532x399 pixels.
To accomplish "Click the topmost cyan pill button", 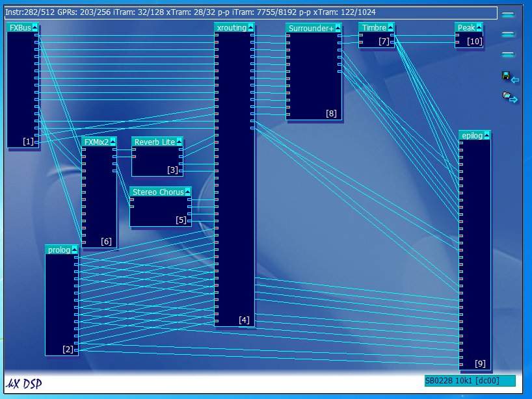I will (508, 14).
